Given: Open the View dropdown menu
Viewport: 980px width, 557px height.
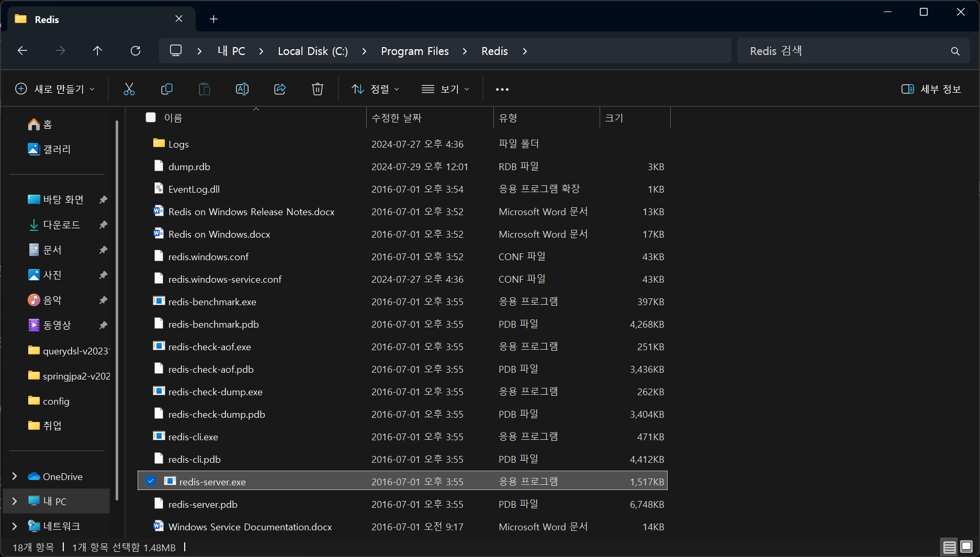Looking at the screenshot, I should (445, 89).
